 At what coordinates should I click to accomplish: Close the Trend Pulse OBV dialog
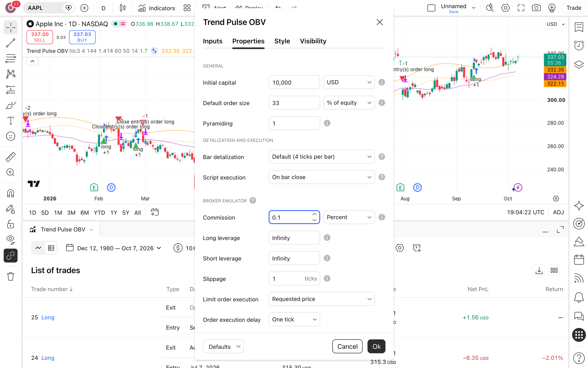pos(380,22)
